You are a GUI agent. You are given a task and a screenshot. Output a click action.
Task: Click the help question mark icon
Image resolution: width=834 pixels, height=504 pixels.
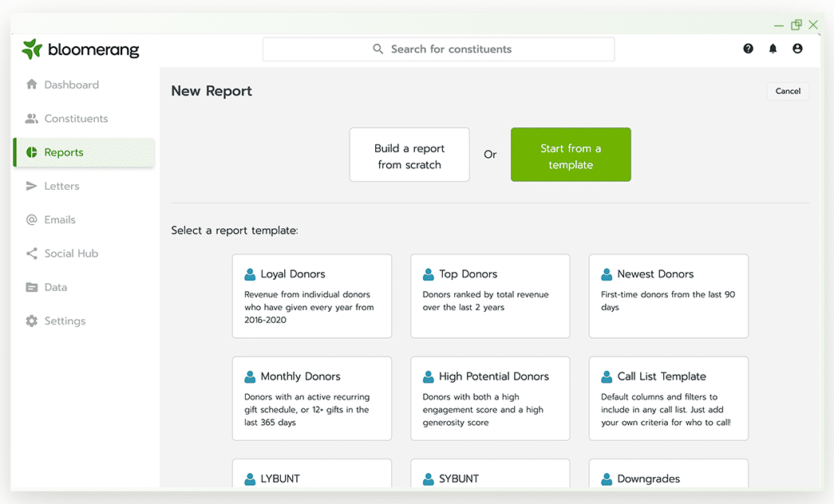[748, 49]
